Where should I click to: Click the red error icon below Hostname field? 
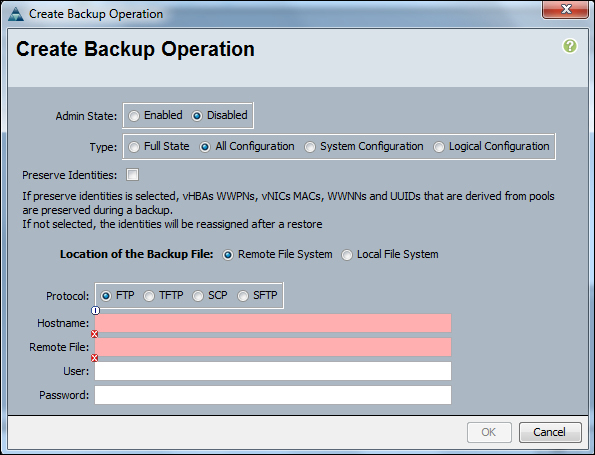(x=94, y=334)
